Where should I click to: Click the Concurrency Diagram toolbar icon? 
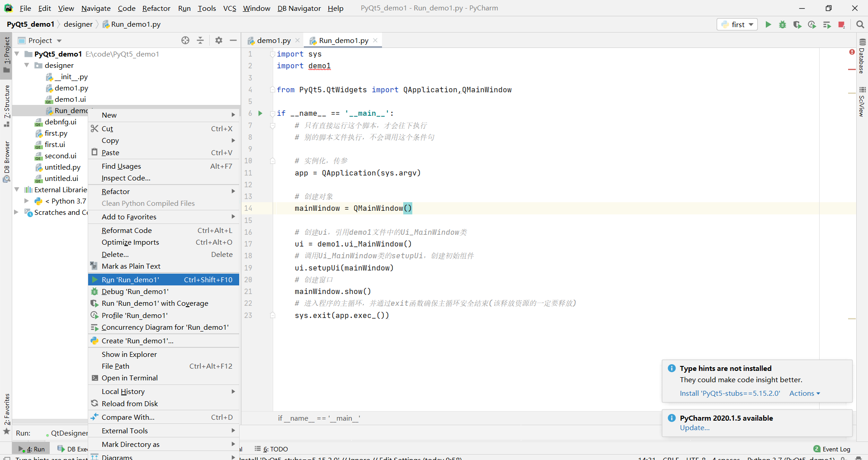(x=827, y=24)
